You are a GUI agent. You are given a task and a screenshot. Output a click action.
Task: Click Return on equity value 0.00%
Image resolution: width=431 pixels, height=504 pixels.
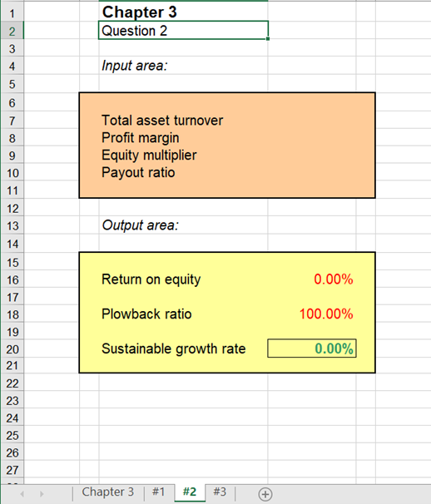[334, 279]
